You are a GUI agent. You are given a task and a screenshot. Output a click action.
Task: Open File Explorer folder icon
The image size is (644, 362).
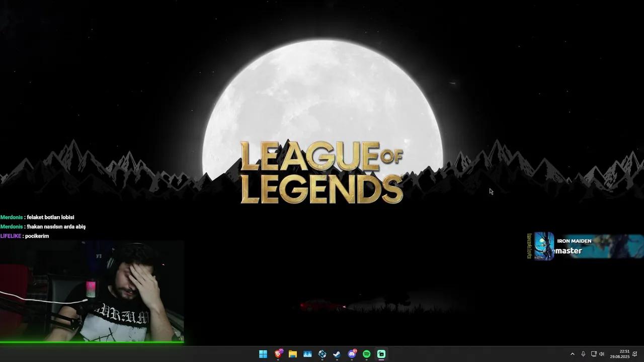click(293, 354)
